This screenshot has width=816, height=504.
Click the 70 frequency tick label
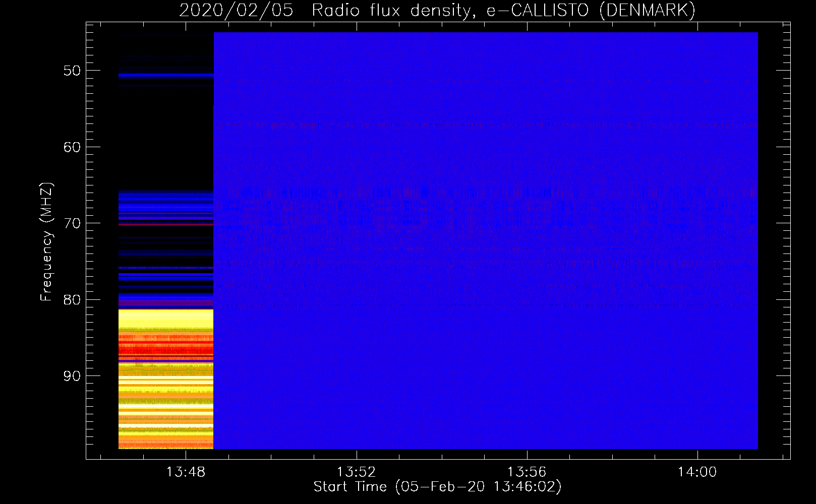coord(72,223)
